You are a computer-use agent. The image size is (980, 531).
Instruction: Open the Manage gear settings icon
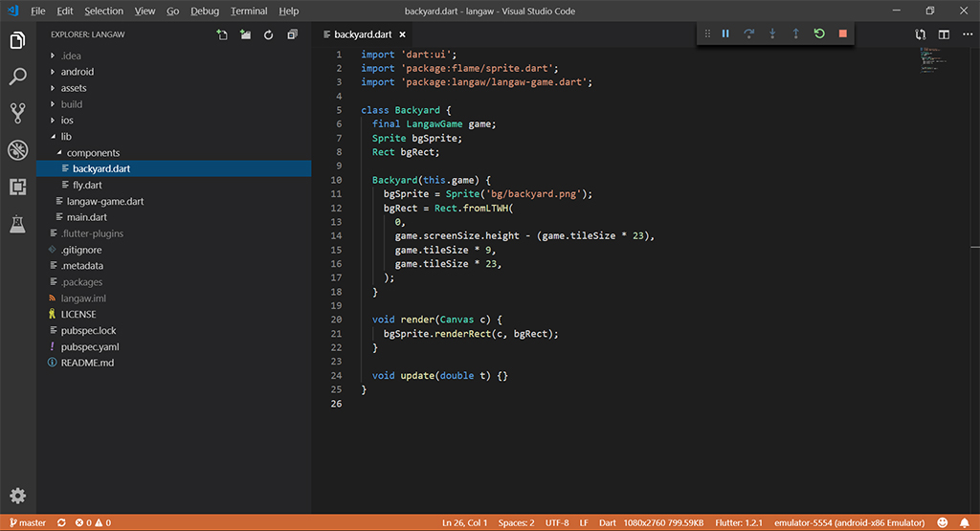point(17,496)
